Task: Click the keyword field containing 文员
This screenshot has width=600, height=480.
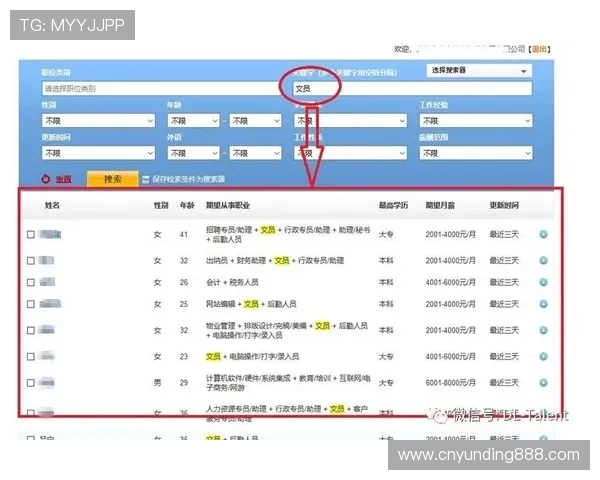Action: click(412, 89)
